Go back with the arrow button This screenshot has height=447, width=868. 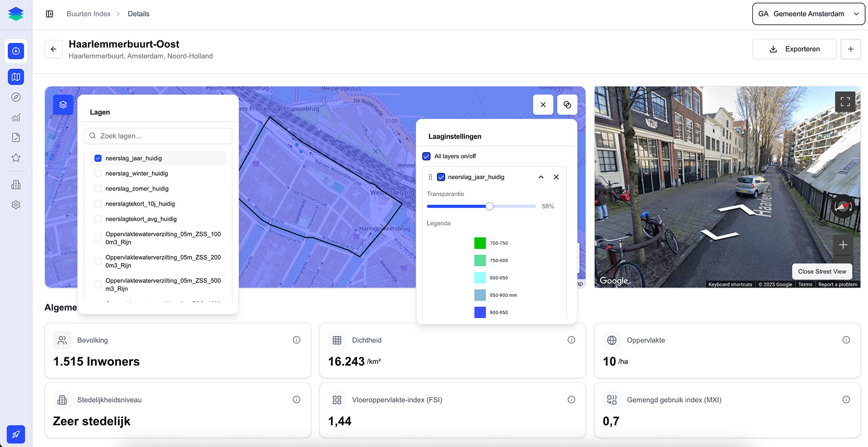54,49
